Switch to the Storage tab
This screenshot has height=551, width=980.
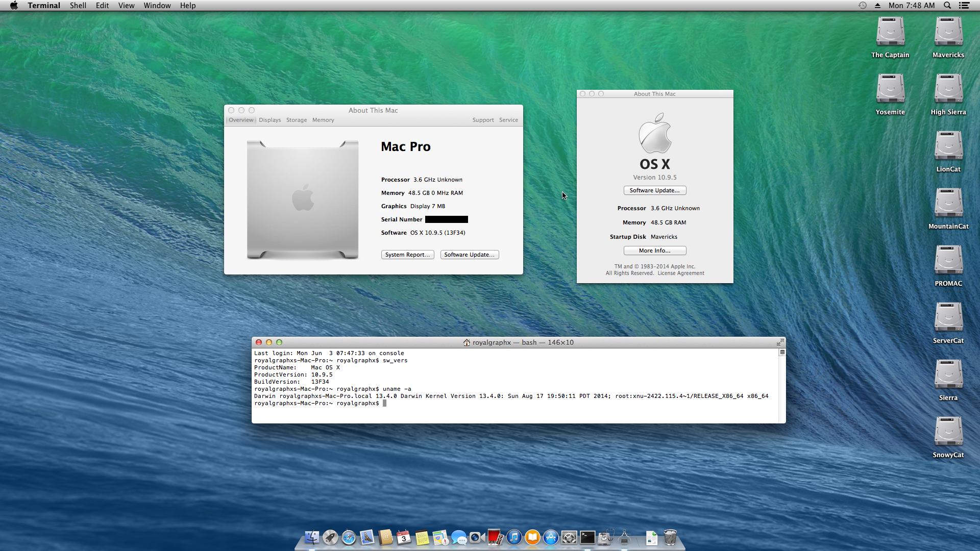297,120
